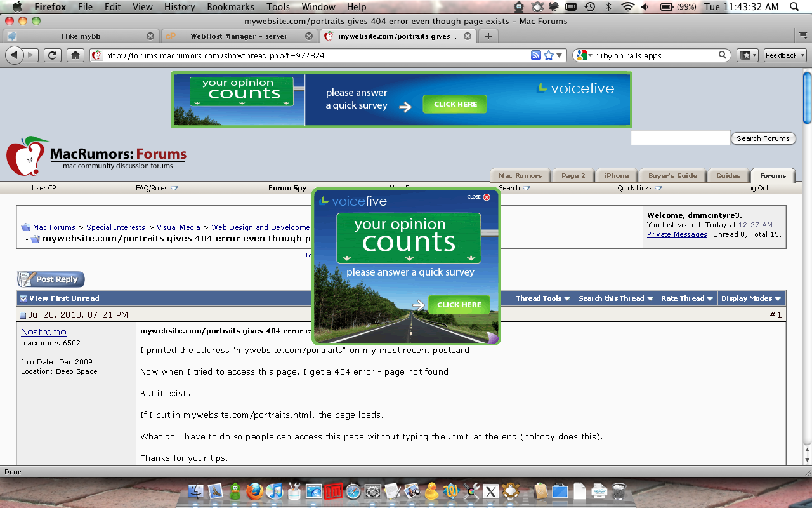This screenshot has height=508, width=812.
Task: Close the 'I like mybb' tab
Action: [x=150, y=36]
